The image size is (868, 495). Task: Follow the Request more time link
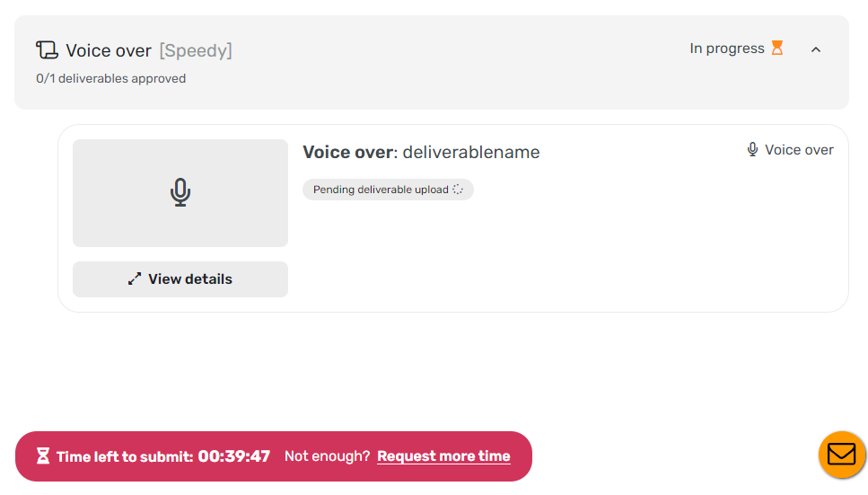444,456
